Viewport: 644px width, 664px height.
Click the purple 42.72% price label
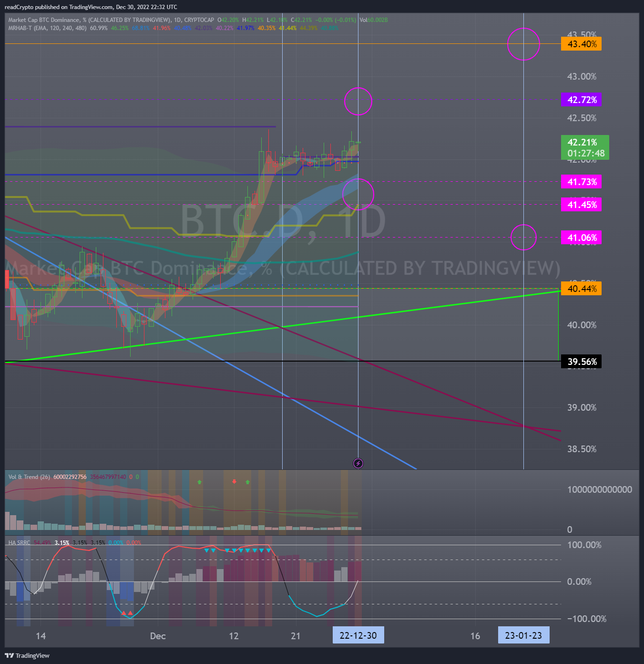click(582, 100)
